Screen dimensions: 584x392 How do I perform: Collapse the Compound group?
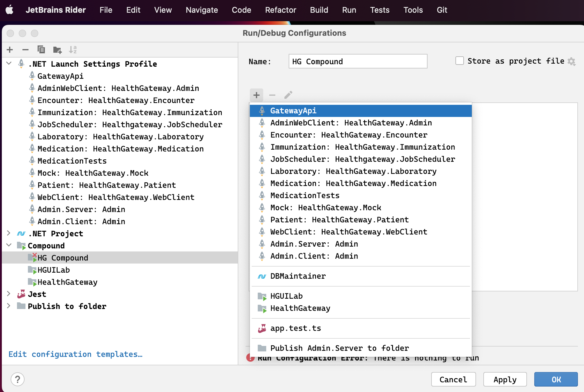tap(9, 245)
